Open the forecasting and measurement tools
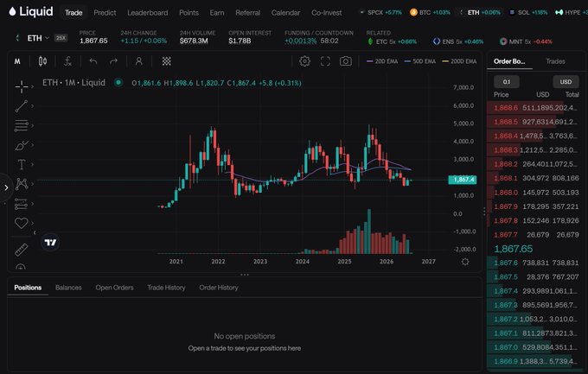The width and height of the screenshot is (588, 374). tap(22, 204)
